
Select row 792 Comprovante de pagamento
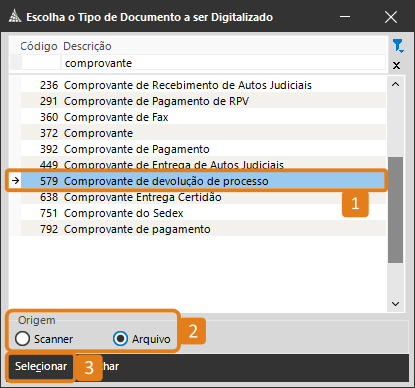(x=203, y=229)
